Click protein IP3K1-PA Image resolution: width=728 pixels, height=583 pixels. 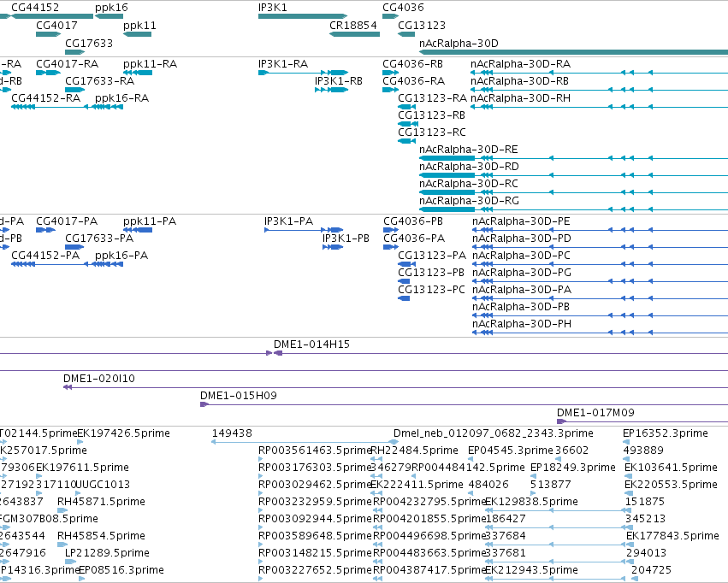289,221
